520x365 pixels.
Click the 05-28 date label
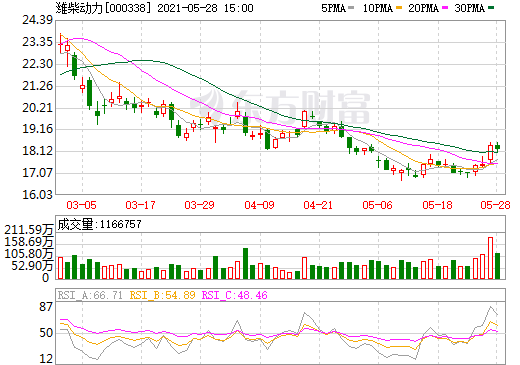click(x=495, y=205)
